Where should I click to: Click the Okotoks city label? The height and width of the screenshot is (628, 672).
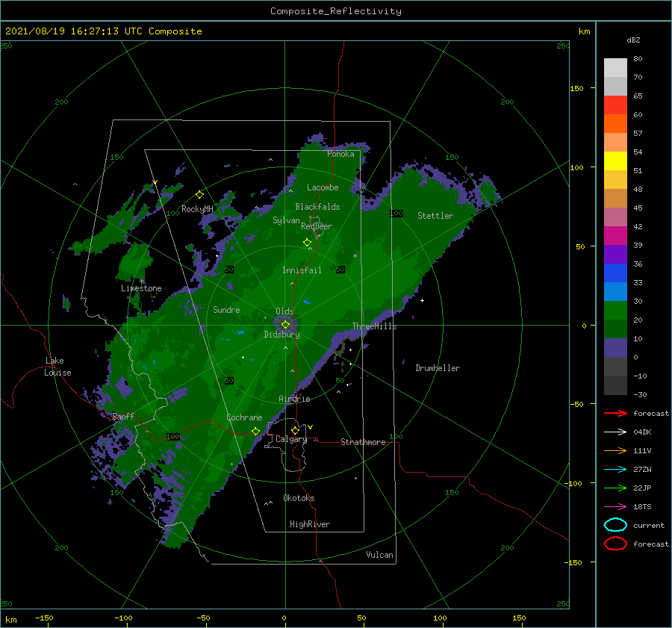coord(299,497)
